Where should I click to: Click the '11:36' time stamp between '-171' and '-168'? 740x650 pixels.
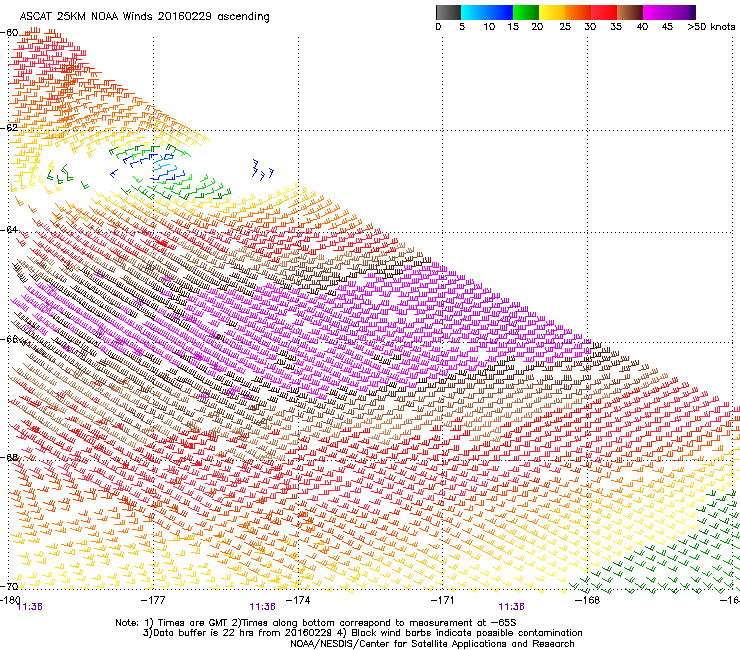click(512, 607)
